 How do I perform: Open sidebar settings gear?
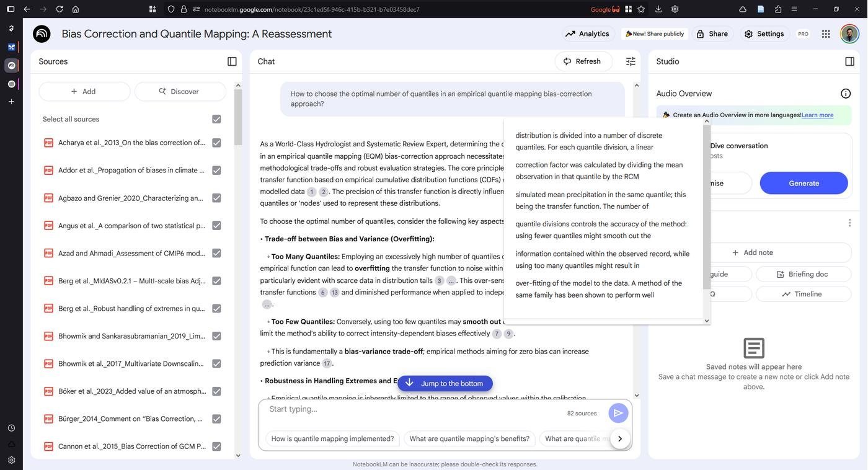tap(11, 460)
